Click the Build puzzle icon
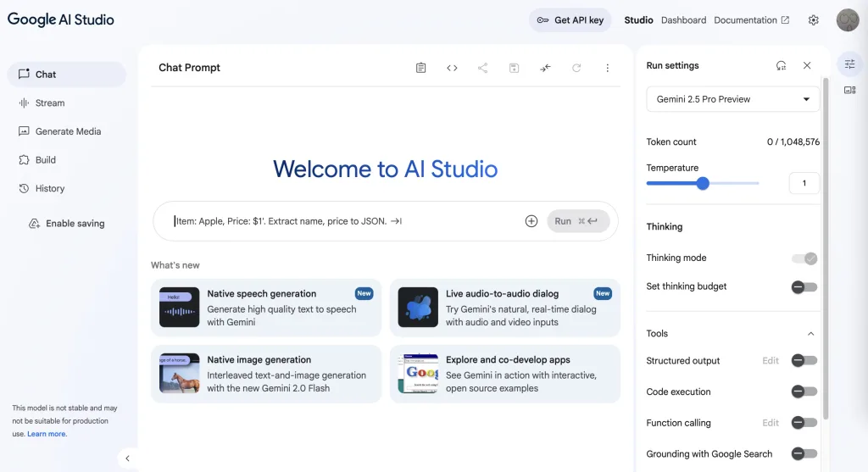This screenshot has width=868, height=472. pyautogui.click(x=24, y=160)
